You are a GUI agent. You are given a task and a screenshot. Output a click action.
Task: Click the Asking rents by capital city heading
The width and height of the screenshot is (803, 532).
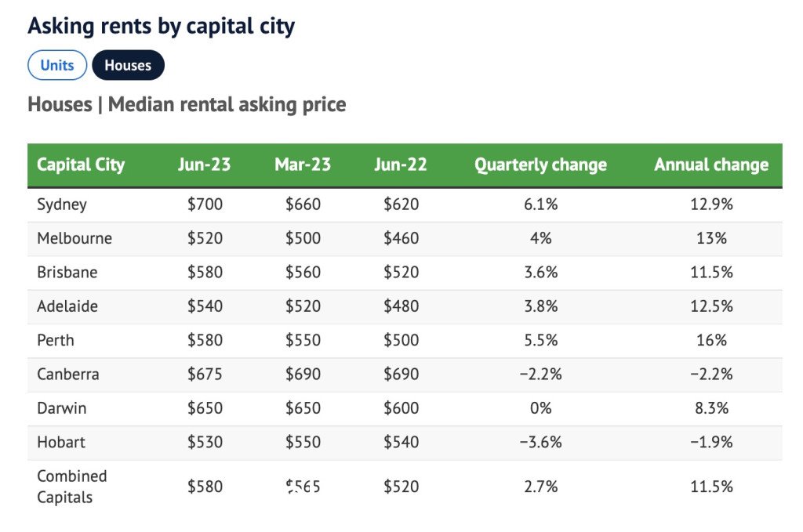tap(162, 26)
